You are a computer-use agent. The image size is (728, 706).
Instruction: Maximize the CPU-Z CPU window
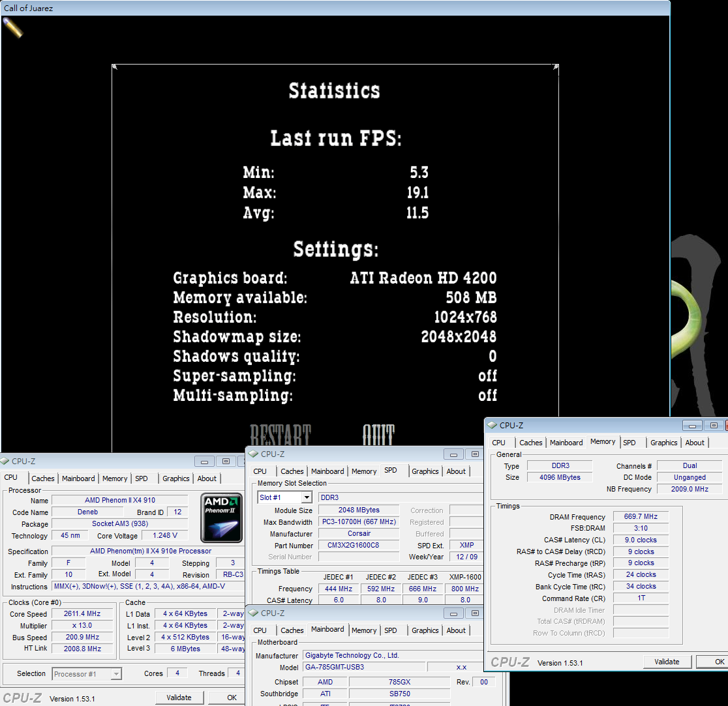[x=226, y=462]
